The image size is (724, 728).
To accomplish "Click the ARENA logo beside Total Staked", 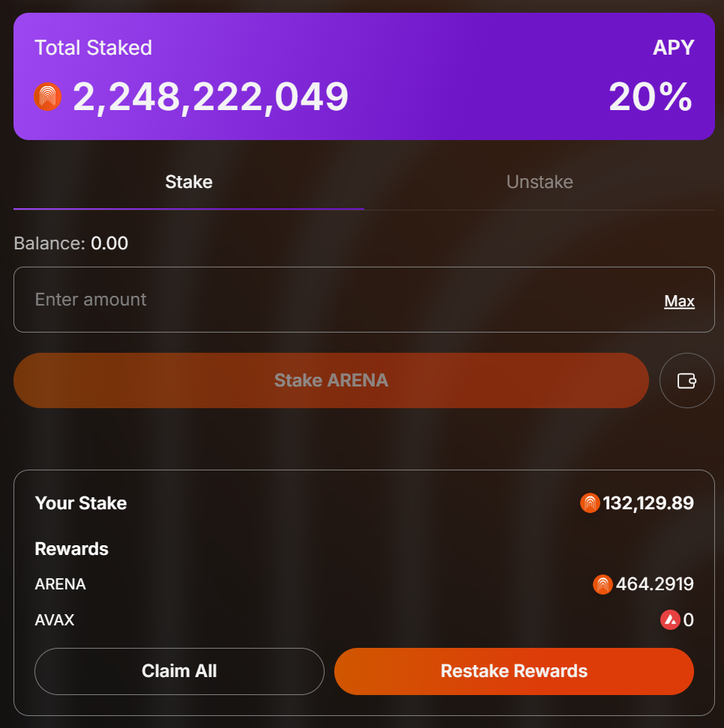I will [48, 97].
